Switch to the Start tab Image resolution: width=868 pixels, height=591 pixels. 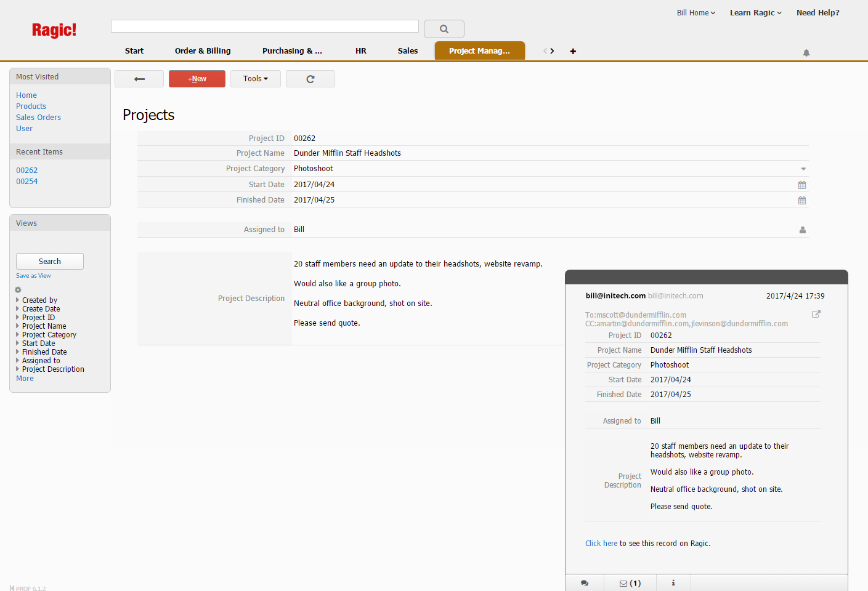pyautogui.click(x=134, y=51)
